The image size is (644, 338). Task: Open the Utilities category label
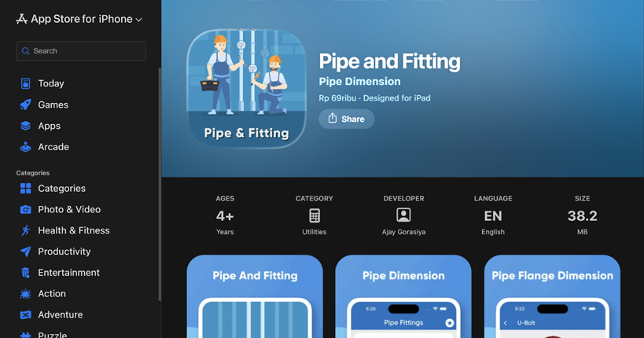click(x=315, y=232)
